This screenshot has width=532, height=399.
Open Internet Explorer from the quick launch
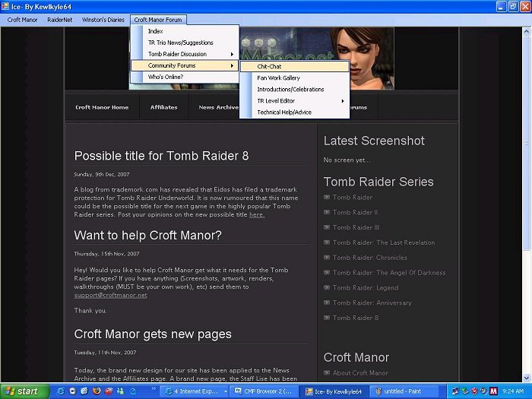click(x=60, y=391)
